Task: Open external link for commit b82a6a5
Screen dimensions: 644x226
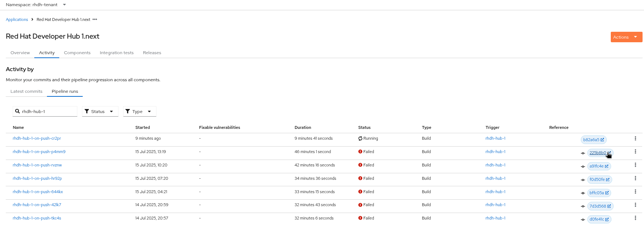Action: click(602, 140)
